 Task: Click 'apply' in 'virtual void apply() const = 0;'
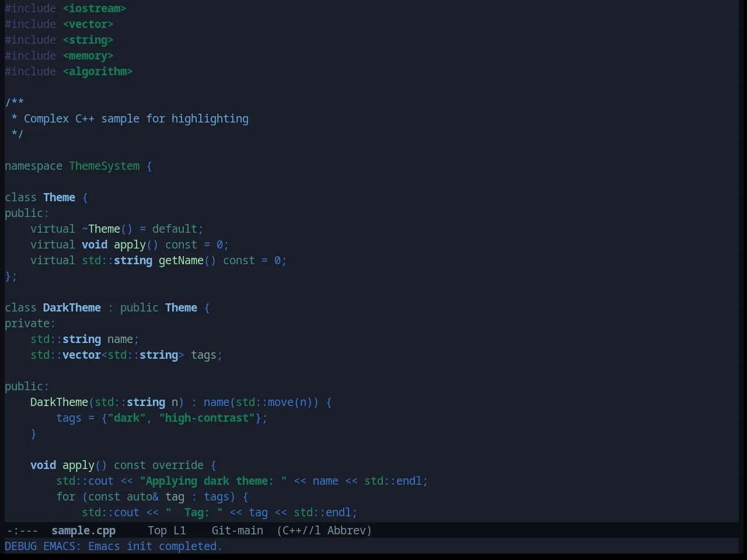pos(130,244)
